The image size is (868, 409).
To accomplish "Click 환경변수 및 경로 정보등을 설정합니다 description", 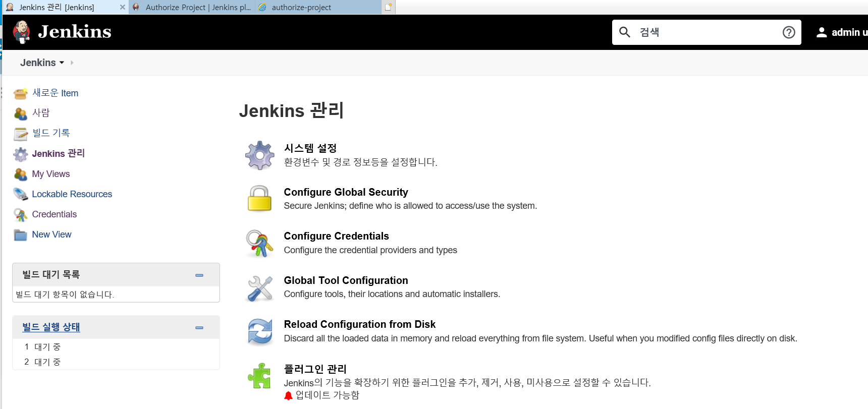I will point(361,162).
